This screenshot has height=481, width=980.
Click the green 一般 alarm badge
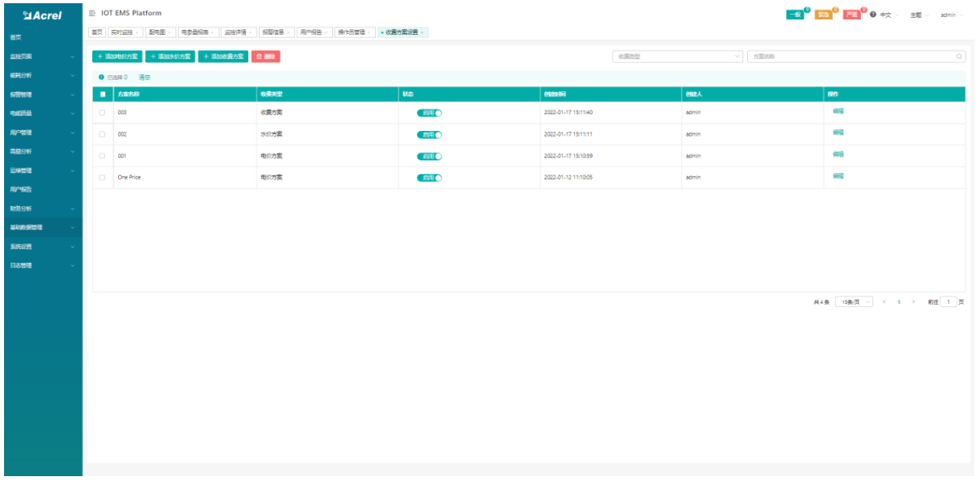click(x=796, y=15)
